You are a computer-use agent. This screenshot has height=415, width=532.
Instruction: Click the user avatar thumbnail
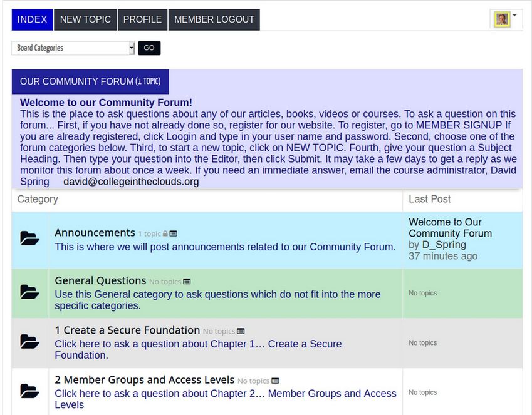coord(501,19)
